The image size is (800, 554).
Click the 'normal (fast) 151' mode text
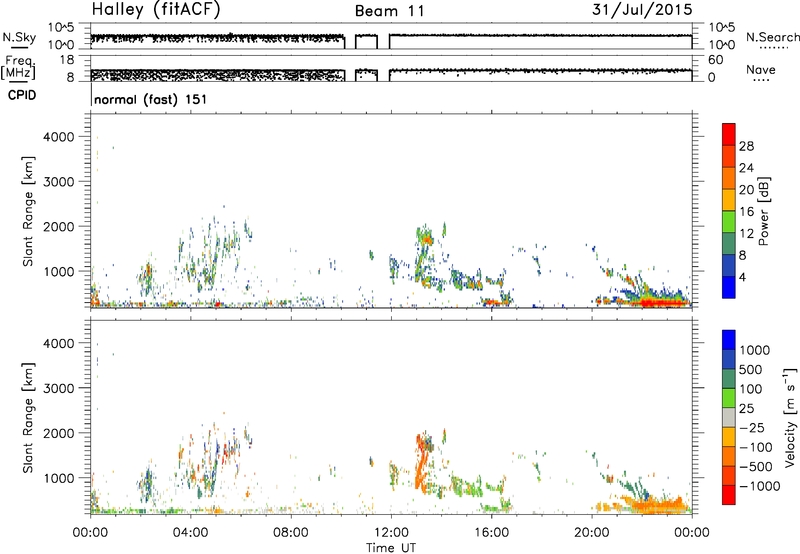click(151, 99)
